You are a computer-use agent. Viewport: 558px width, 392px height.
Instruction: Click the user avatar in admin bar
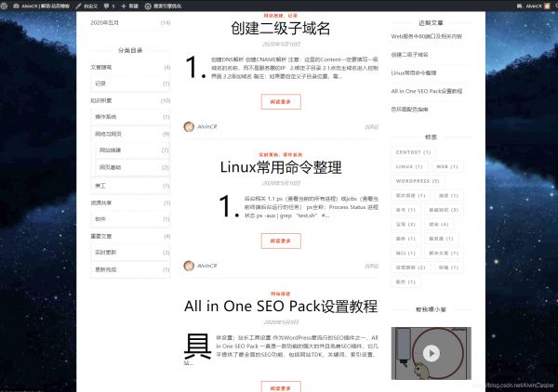(x=548, y=7)
